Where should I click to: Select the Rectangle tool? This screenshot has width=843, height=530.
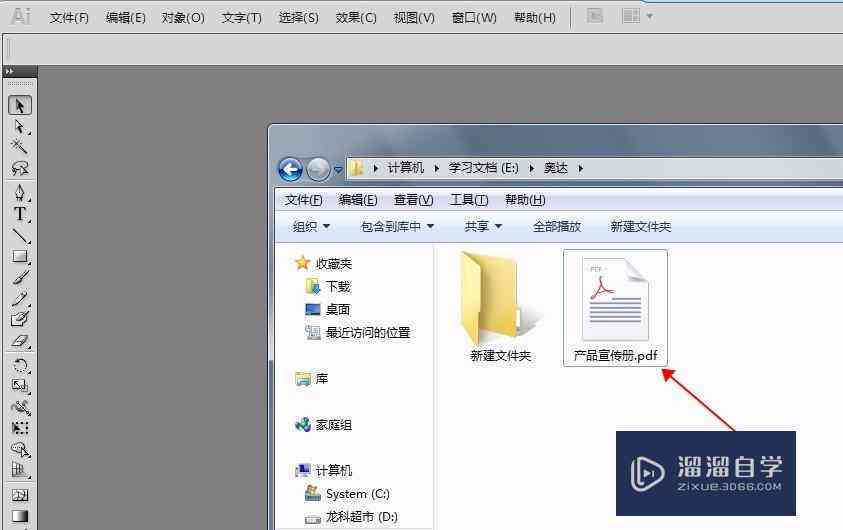click(x=20, y=256)
